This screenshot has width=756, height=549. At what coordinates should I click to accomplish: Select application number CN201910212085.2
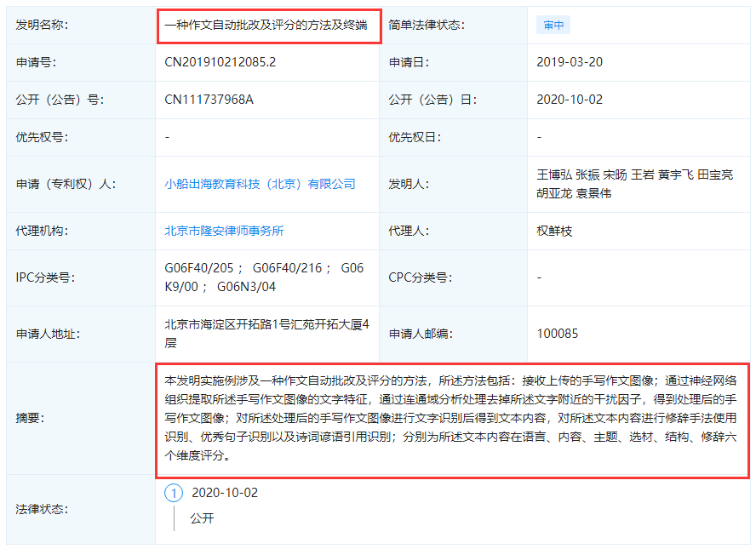[220, 62]
